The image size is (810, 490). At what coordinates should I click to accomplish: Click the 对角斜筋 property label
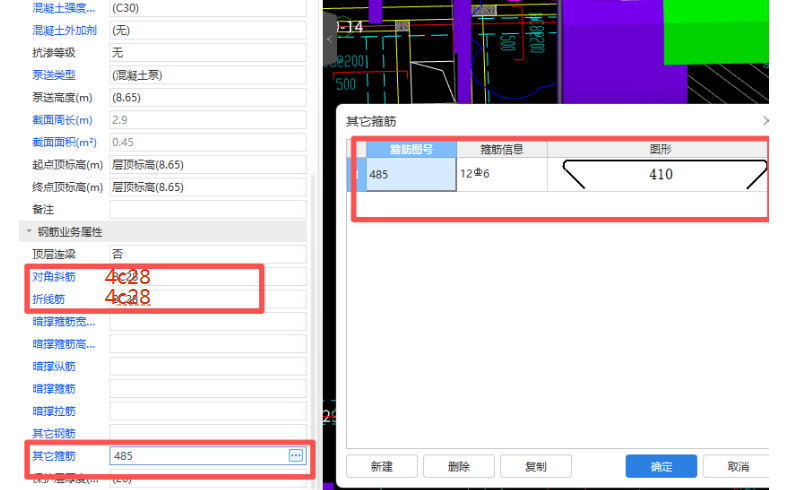tap(54, 277)
